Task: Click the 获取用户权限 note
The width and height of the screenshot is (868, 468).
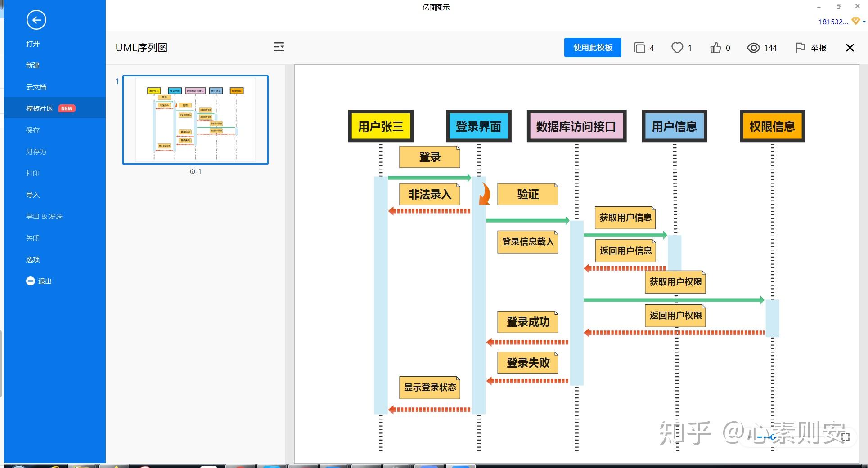Action: (675, 282)
